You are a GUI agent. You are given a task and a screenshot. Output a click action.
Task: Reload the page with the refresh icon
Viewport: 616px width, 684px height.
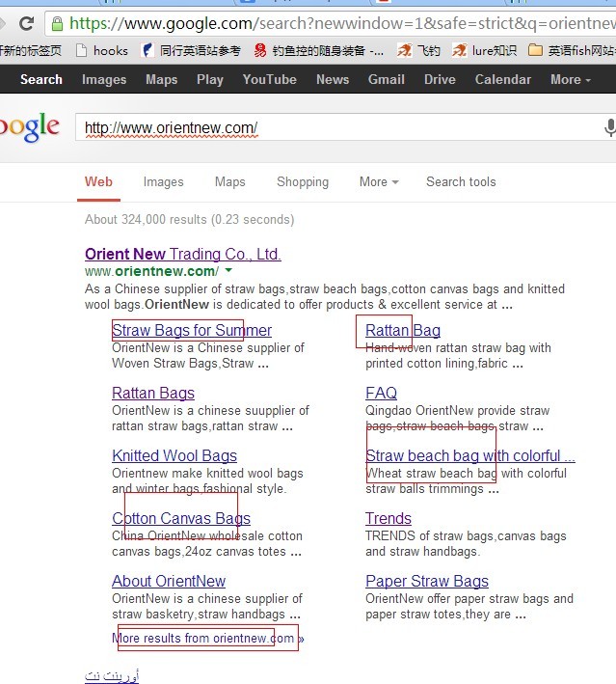pyautogui.click(x=27, y=23)
